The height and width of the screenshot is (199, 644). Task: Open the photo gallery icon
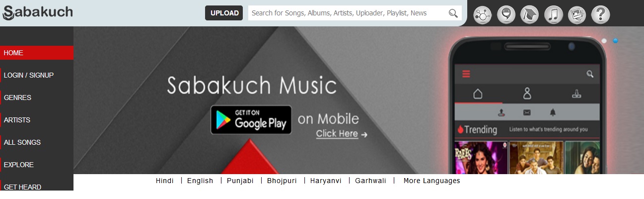point(577,14)
